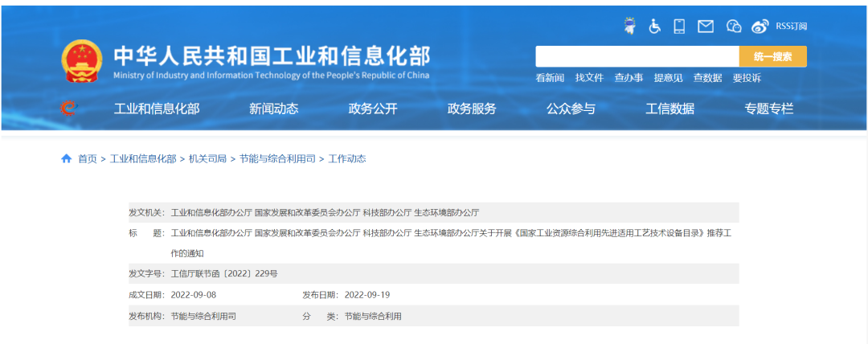Open 公众参与 navigation menu

[571, 109]
